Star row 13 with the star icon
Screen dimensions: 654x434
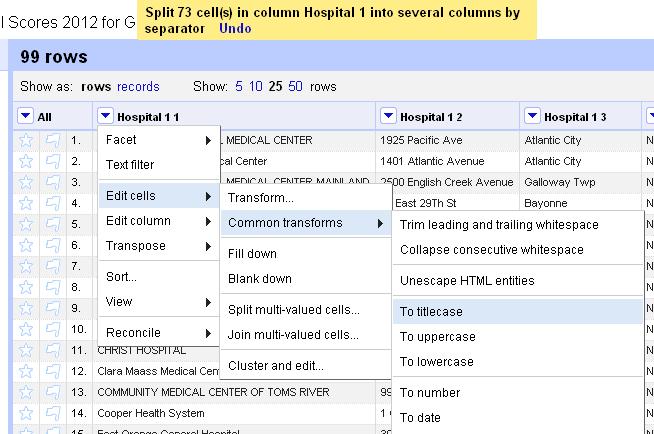pos(26,392)
